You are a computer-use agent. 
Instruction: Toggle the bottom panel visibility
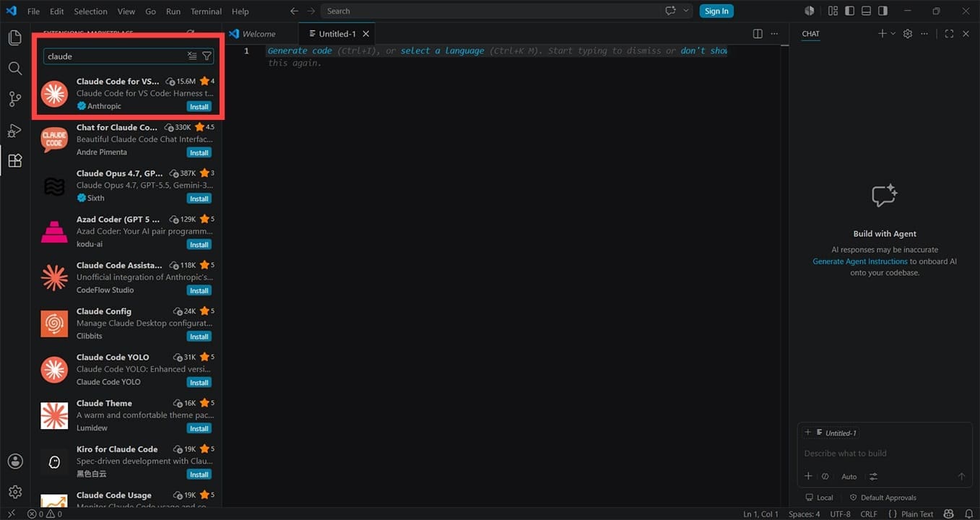867,11
